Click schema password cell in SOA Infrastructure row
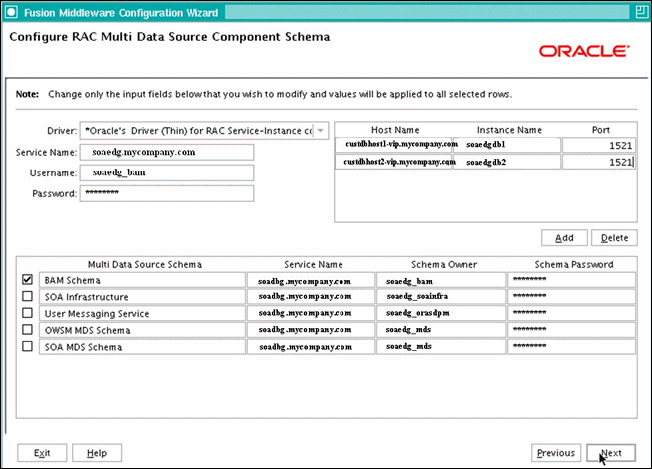Viewport: 652px width, 469px height. click(571, 296)
